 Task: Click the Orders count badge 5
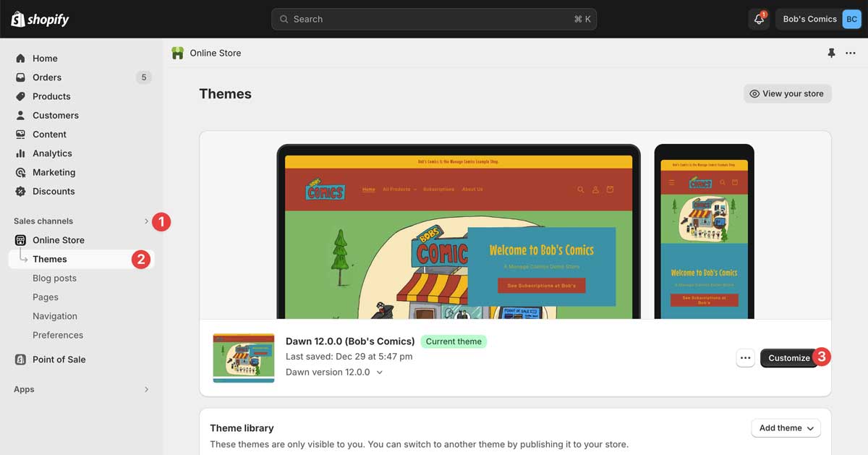click(x=144, y=77)
